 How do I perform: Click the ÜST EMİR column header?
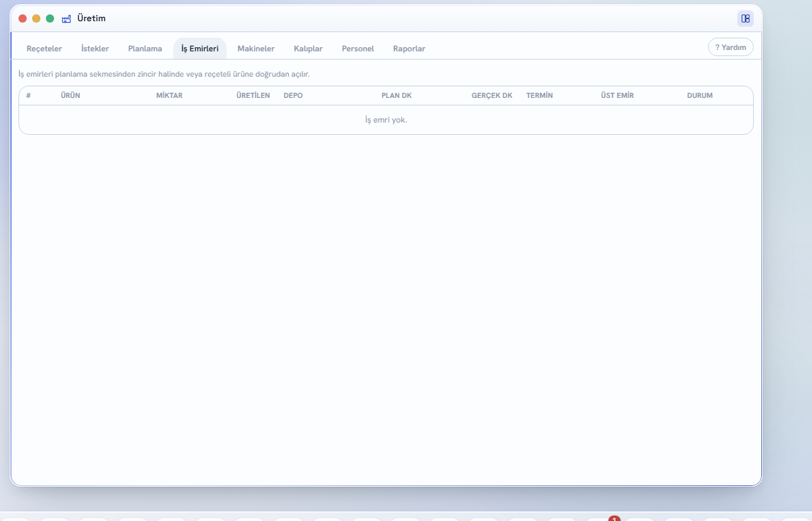(x=618, y=95)
